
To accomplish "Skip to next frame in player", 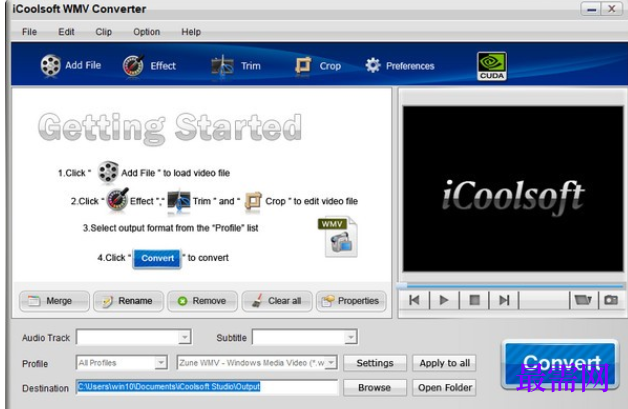I will (x=504, y=300).
